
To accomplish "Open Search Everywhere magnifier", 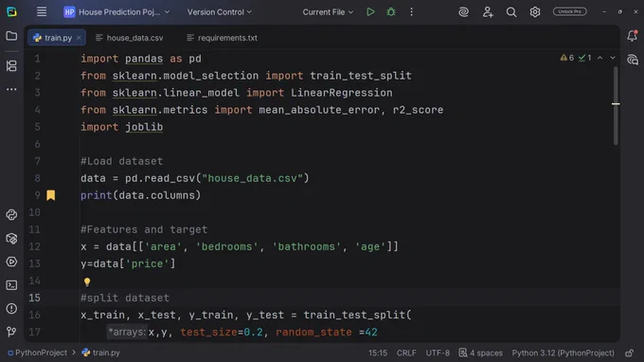I will [511, 12].
